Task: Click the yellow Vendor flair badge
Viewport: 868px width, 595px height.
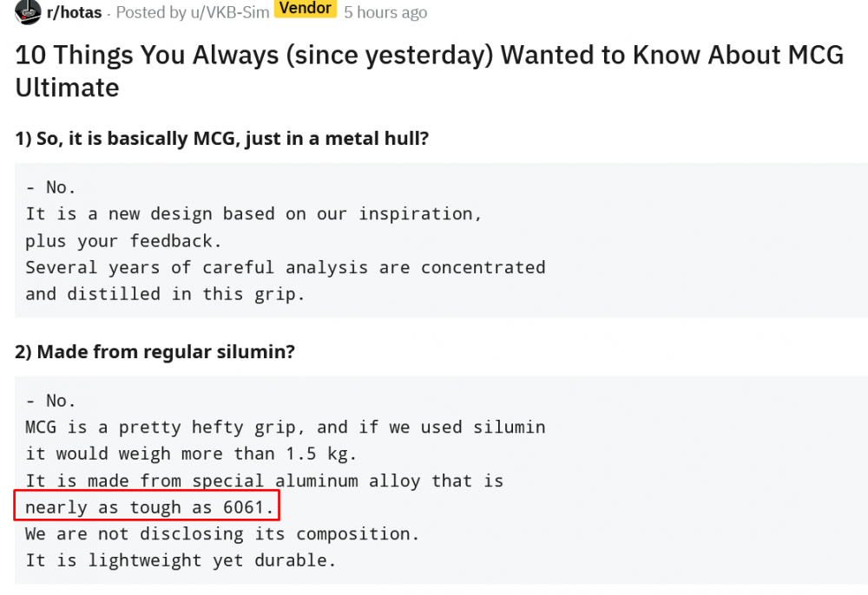Action: [x=305, y=9]
